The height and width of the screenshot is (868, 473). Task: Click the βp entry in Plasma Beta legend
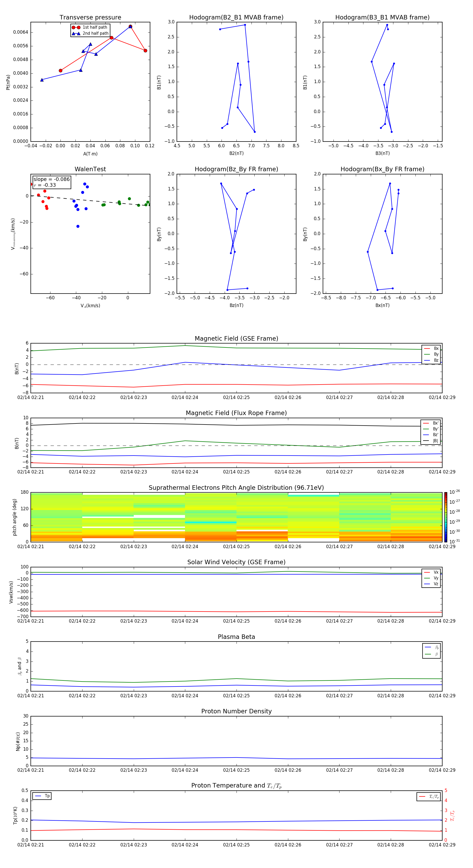tap(431, 647)
